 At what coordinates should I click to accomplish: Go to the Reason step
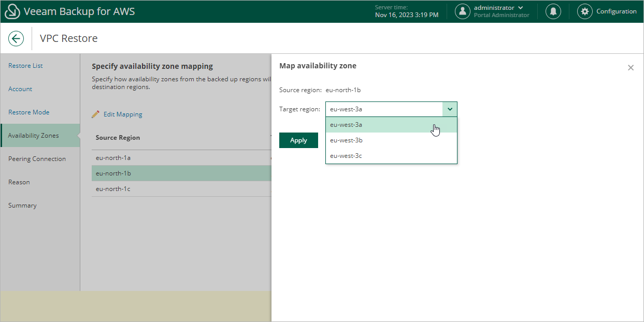tap(19, 182)
